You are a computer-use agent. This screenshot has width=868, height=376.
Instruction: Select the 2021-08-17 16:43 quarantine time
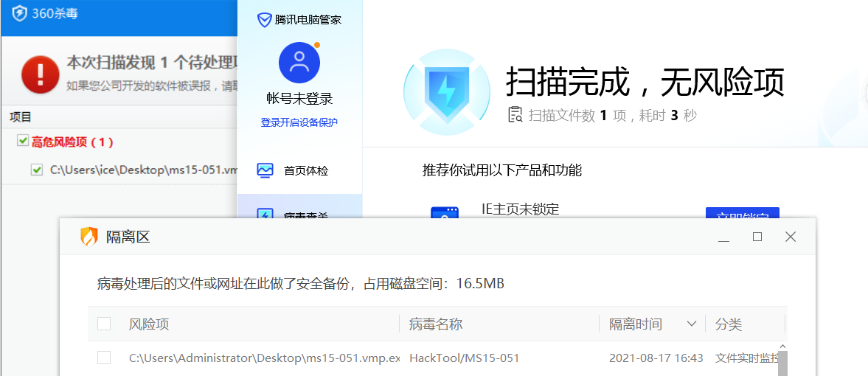click(656, 358)
